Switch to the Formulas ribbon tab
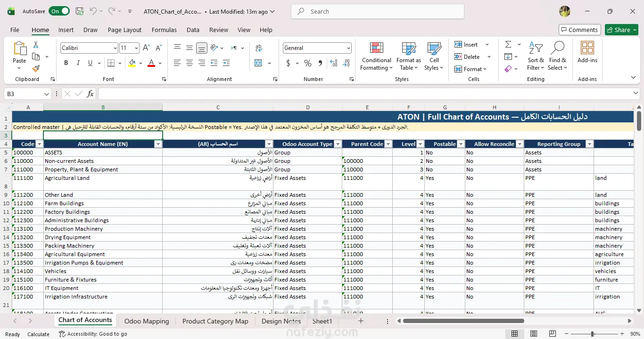Viewport: 644px width, 339px height. (164, 30)
